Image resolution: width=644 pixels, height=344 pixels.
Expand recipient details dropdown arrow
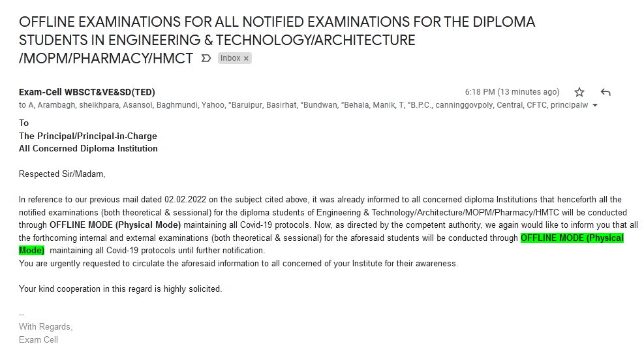click(x=594, y=105)
